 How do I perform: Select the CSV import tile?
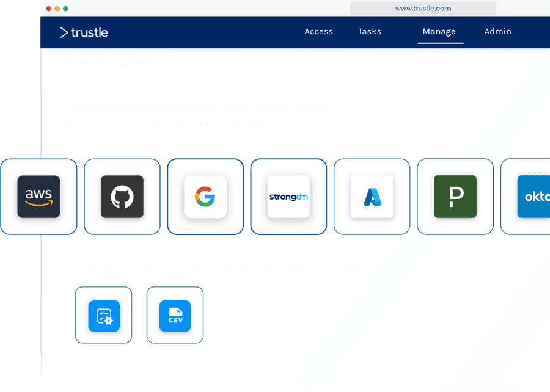click(175, 315)
